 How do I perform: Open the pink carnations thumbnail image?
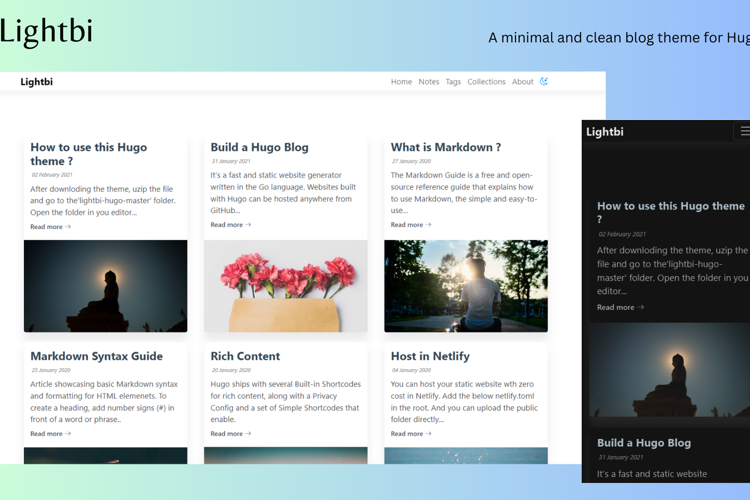click(286, 286)
